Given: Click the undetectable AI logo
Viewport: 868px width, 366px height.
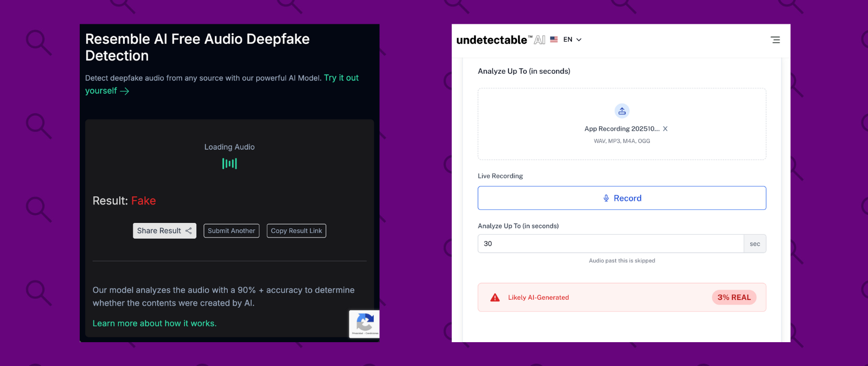Looking at the screenshot, I should pos(501,40).
